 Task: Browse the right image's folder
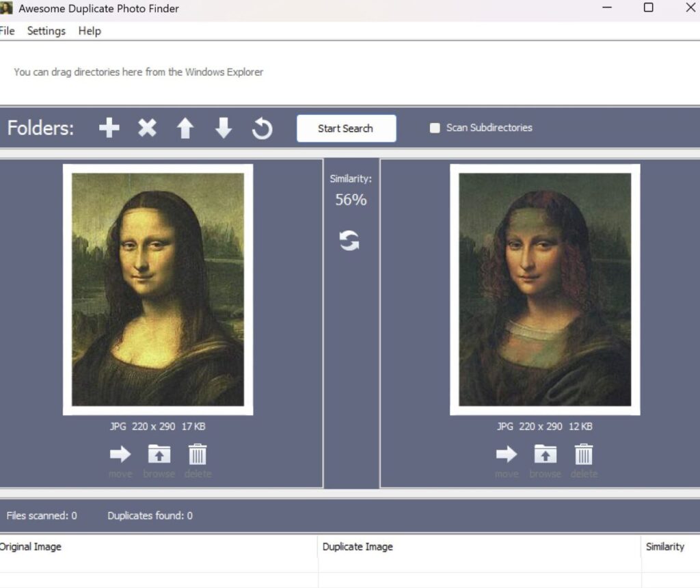(545, 455)
